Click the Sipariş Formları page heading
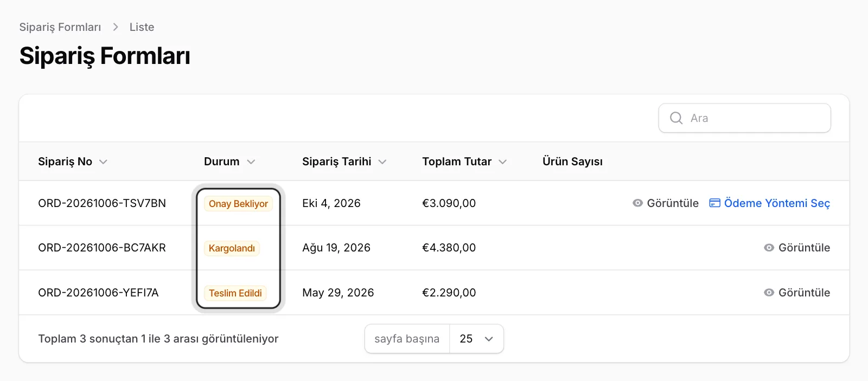The width and height of the screenshot is (868, 381). pos(105,56)
